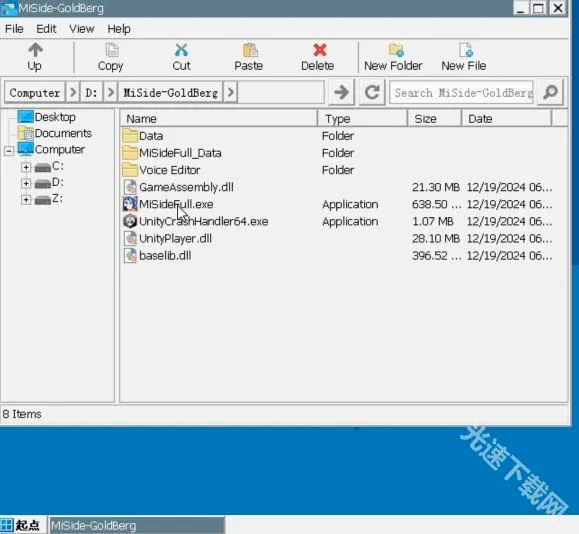Click the magnifier search icon
579x534 pixels.
pyautogui.click(x=550, y=92)
